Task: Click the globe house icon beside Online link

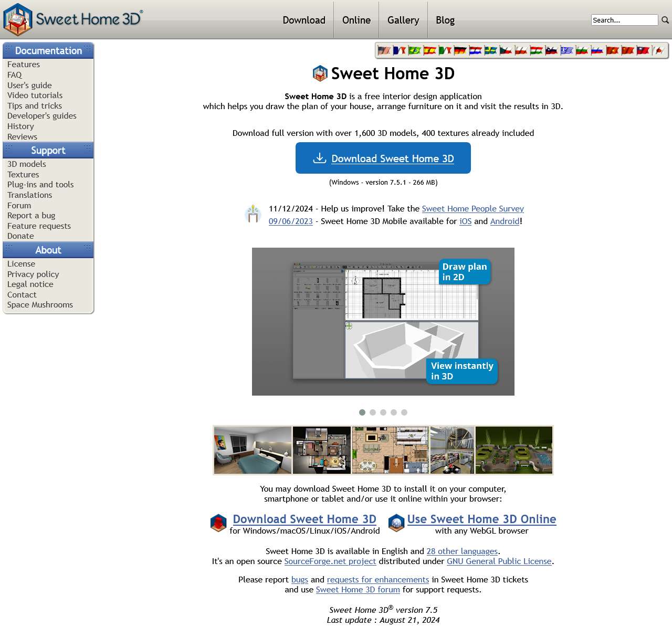Action: (396, 523)
